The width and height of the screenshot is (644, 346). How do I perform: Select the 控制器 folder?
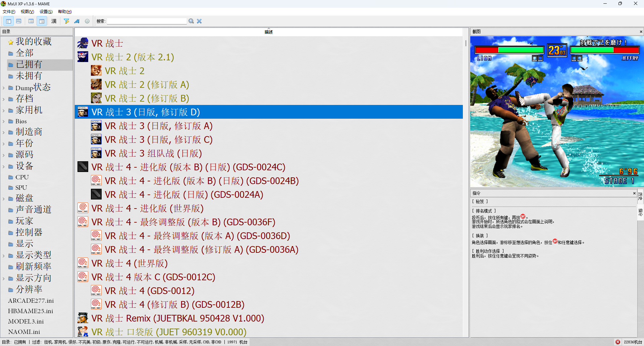[29, 232]
